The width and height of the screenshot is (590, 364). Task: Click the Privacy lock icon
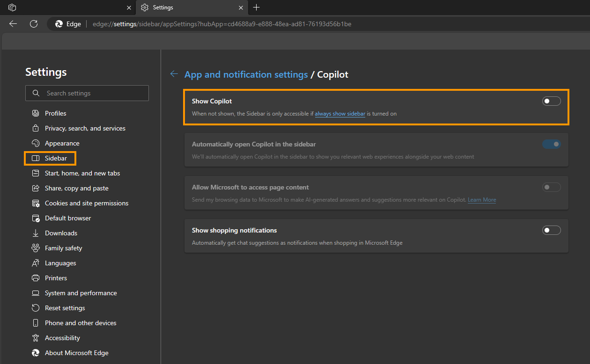tap(36, 128)
